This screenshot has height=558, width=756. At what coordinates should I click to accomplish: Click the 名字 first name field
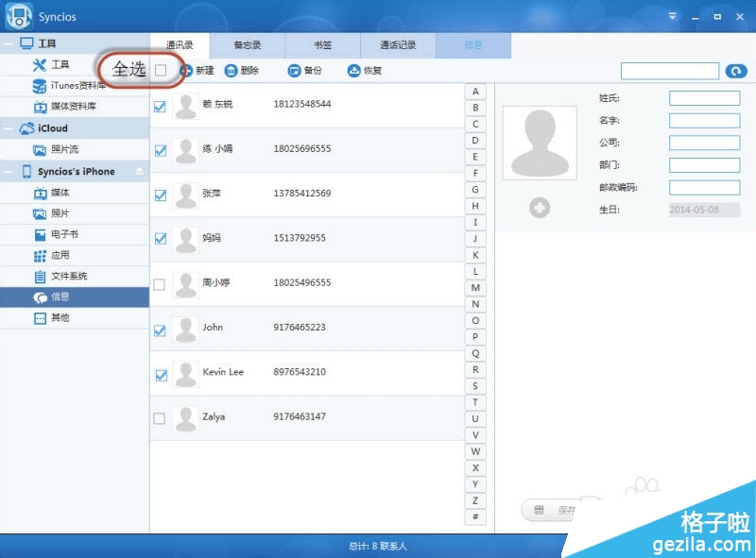704,121
